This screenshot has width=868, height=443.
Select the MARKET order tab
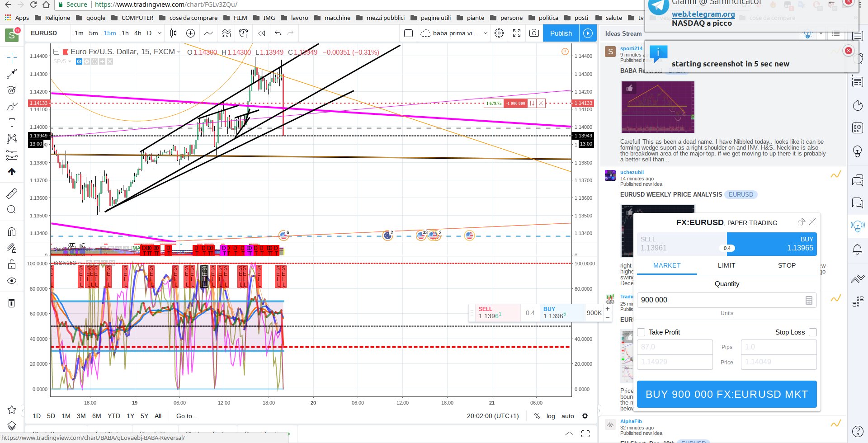(x=667, y=265)
